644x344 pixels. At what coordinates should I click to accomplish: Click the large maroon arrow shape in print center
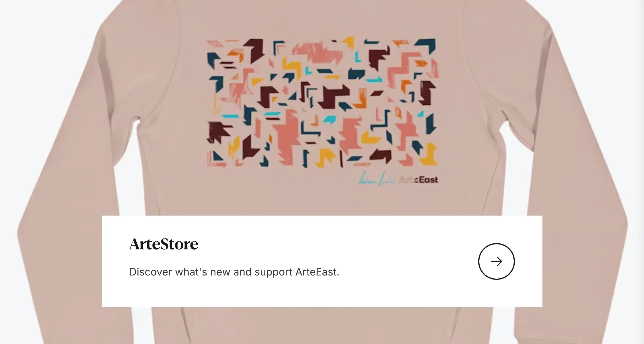[333, 96]
